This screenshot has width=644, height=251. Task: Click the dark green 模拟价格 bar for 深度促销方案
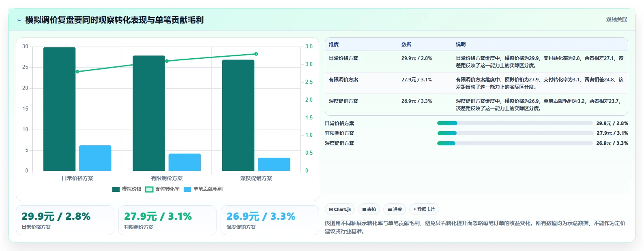pyautogui.click(x=238, y=115)
